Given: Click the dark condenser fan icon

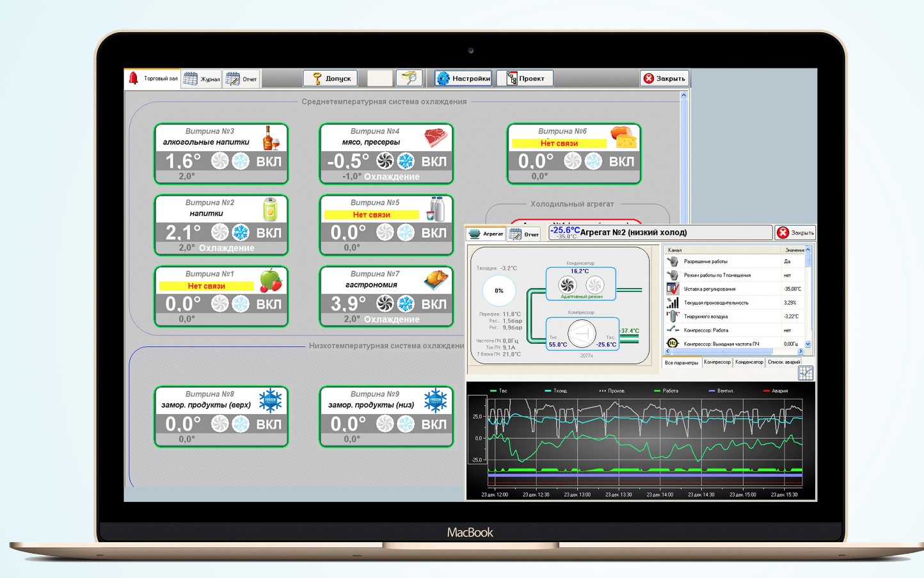Looking at the screenshot, I should pos(567,285).
